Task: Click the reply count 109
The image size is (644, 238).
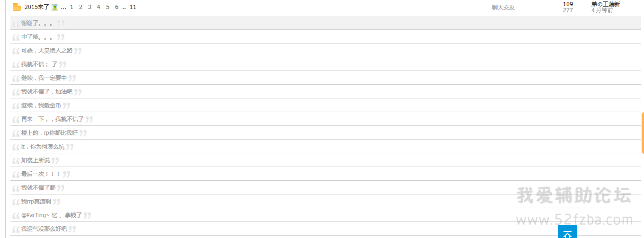Action: click(568, 4)
